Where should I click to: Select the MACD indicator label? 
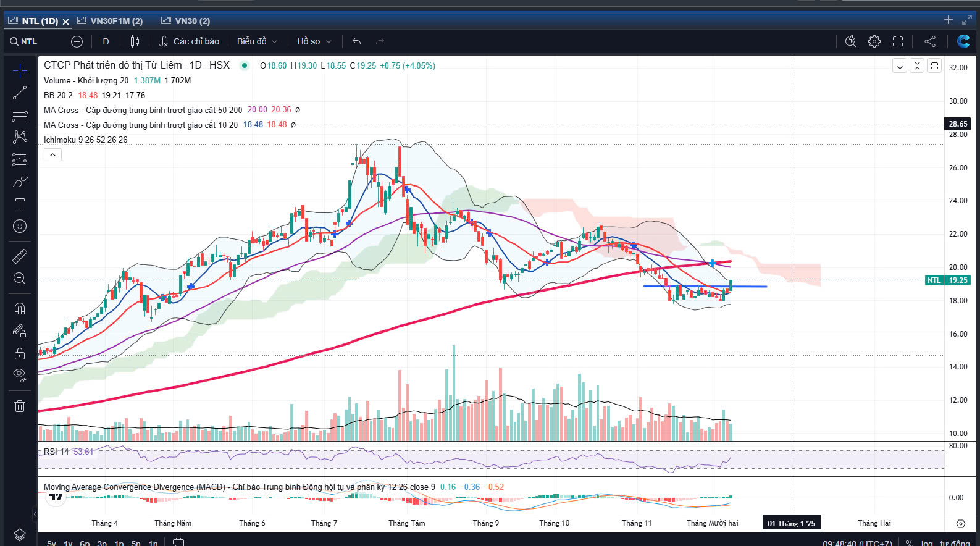coord(239,487)
